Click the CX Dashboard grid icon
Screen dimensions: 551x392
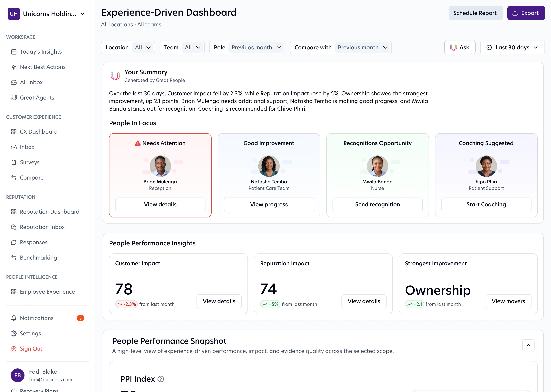click(14, 131)
